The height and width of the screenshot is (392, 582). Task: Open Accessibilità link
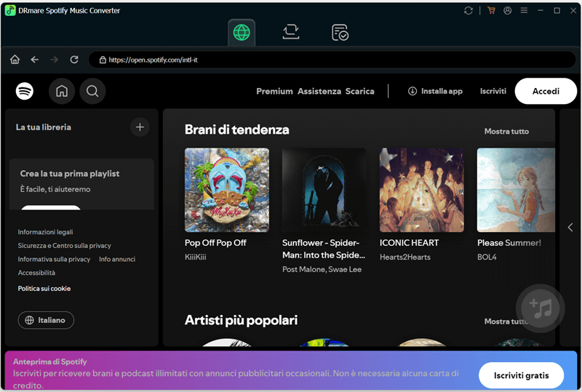tap(36, 273)
